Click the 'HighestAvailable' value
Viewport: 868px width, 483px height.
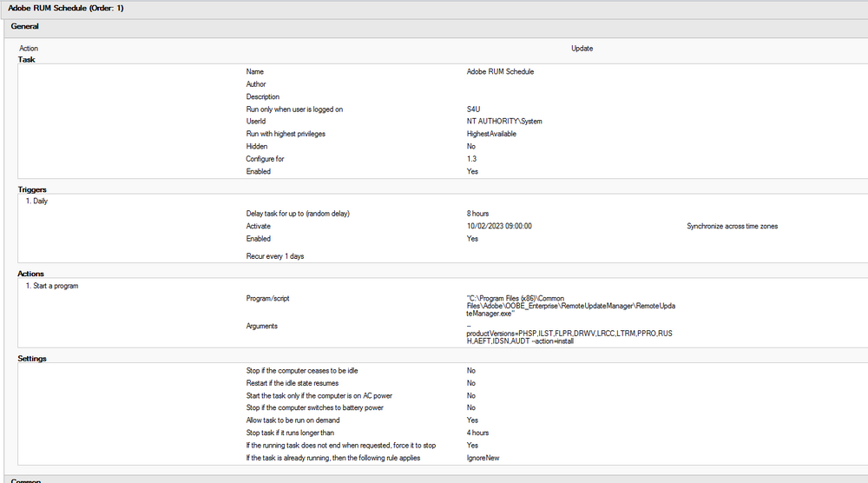pos(491,134)
